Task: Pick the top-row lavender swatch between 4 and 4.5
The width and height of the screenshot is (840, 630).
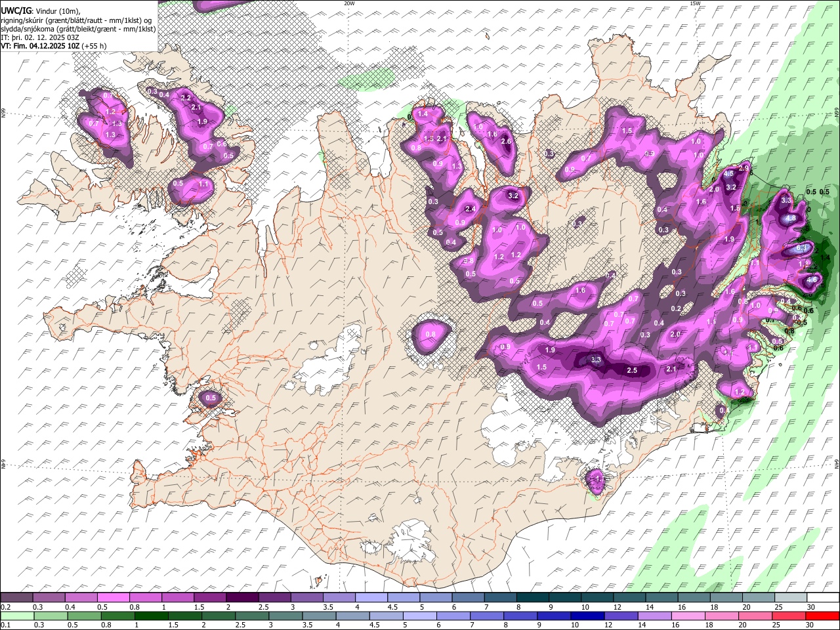Action: (371, 597)
